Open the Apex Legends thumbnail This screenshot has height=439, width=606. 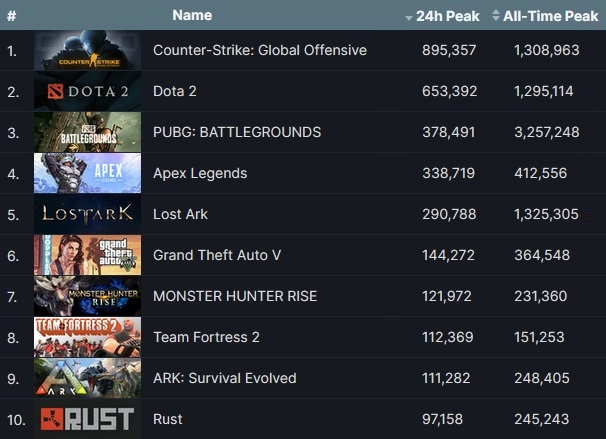[x=87, y=173]
